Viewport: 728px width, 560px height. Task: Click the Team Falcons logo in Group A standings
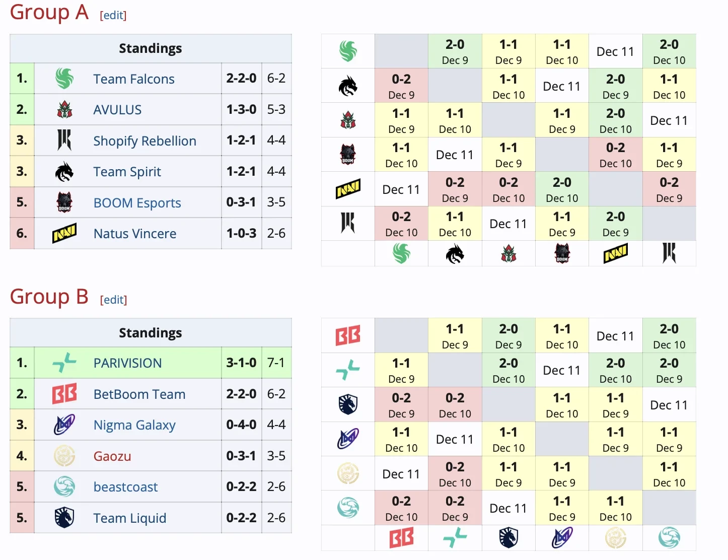pos(64,79)
